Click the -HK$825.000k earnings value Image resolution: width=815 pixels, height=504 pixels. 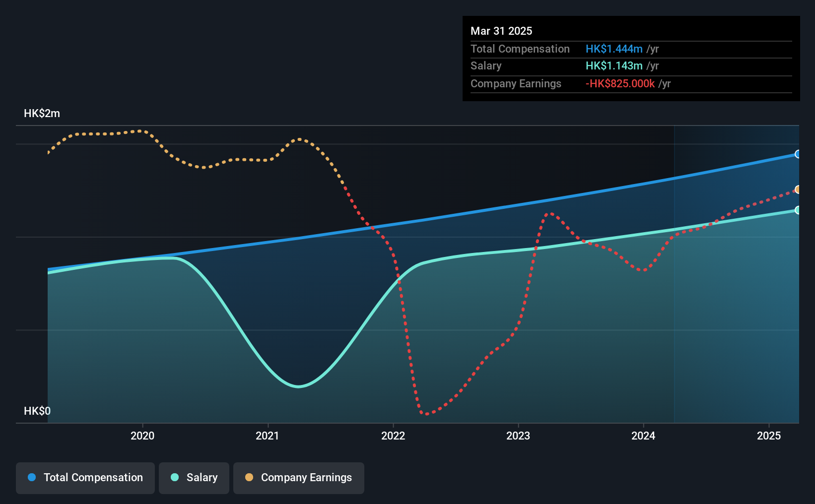pyautogui.click(x=620, y=84)
